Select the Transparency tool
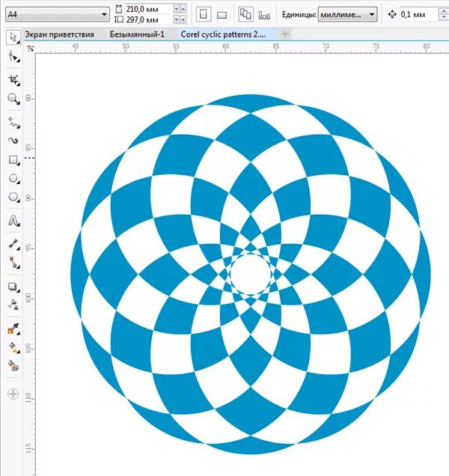 tap(13, 305)
